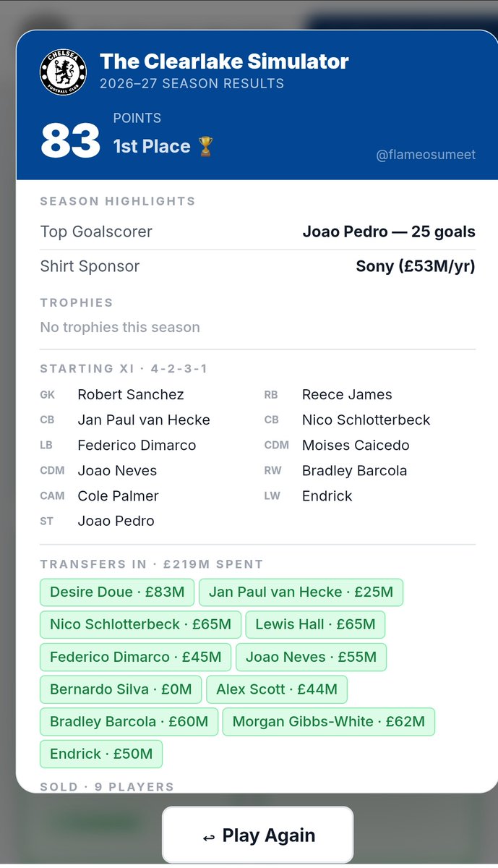
Task: Click the Nico Schlotterbeck £65M transfer tag
Action: pyautogui.click(x=140, y=624)
